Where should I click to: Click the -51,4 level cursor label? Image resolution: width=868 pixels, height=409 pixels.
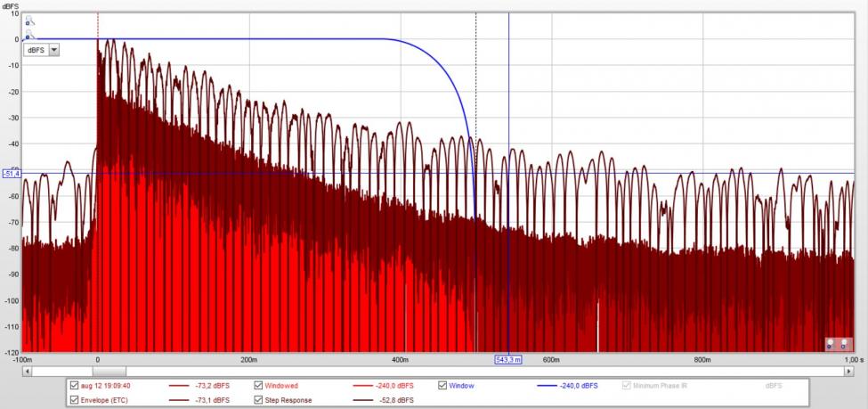point(12,174)
